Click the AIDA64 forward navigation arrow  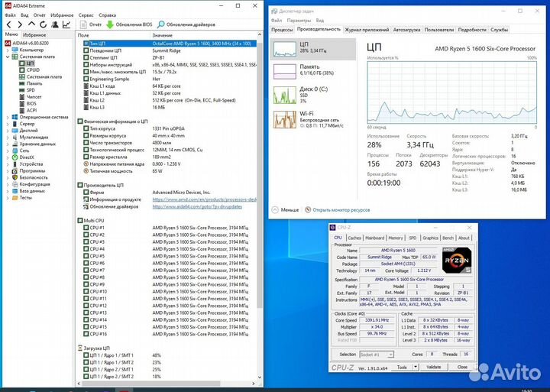click(x=20, y=24)
